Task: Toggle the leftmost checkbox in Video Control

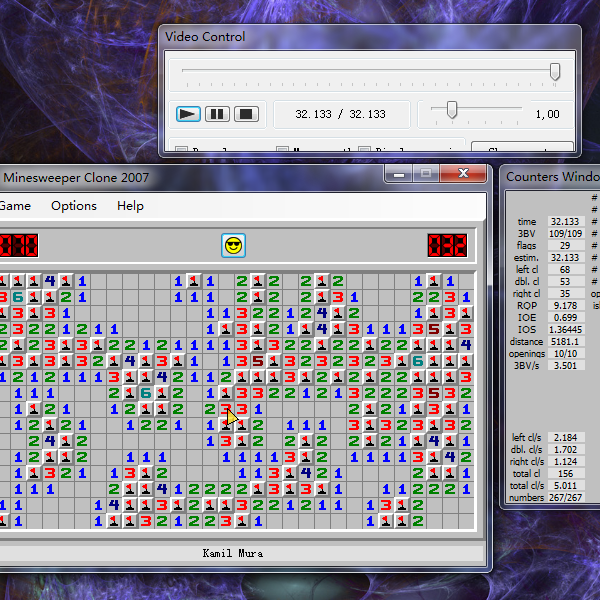Action: [x=182, y=151]
